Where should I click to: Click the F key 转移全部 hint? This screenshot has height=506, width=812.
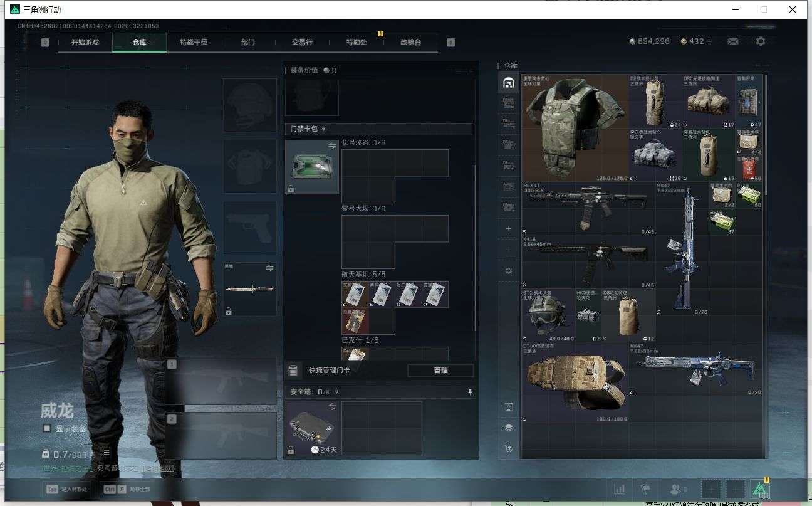point(127,489)
